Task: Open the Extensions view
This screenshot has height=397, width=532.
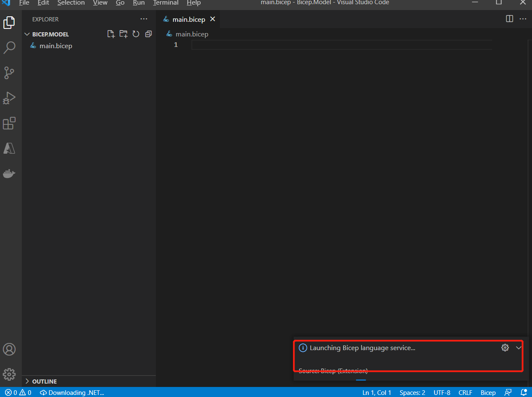Action: pos(9,124)
